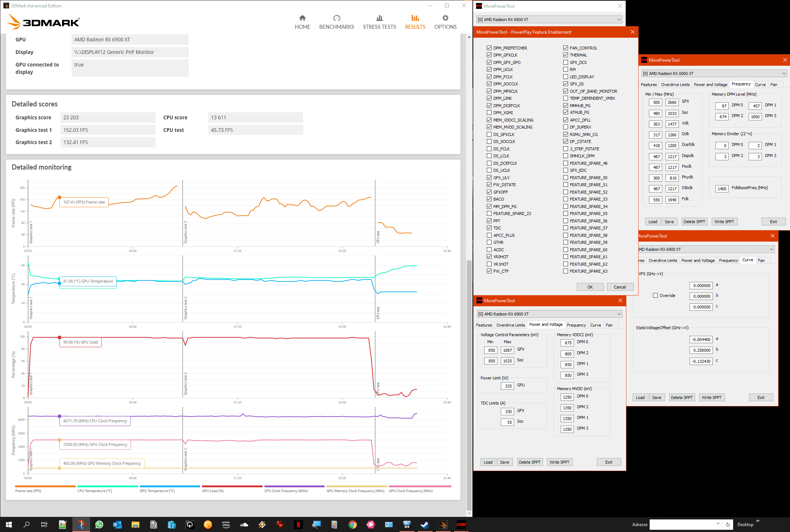This screenshot has height=532, width=790.
Task: Open the BENCHMARKS section in 3DMark
Action: (x=336, y=22)
